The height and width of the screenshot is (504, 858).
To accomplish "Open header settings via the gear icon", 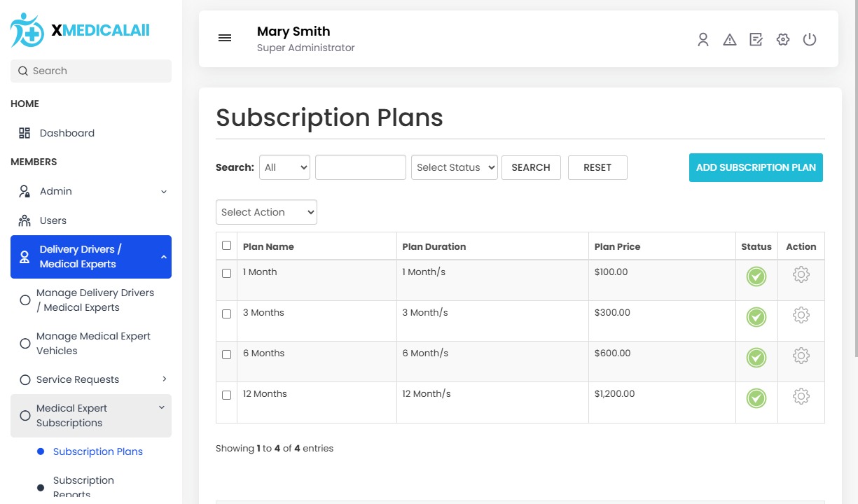I will (782, 40).
